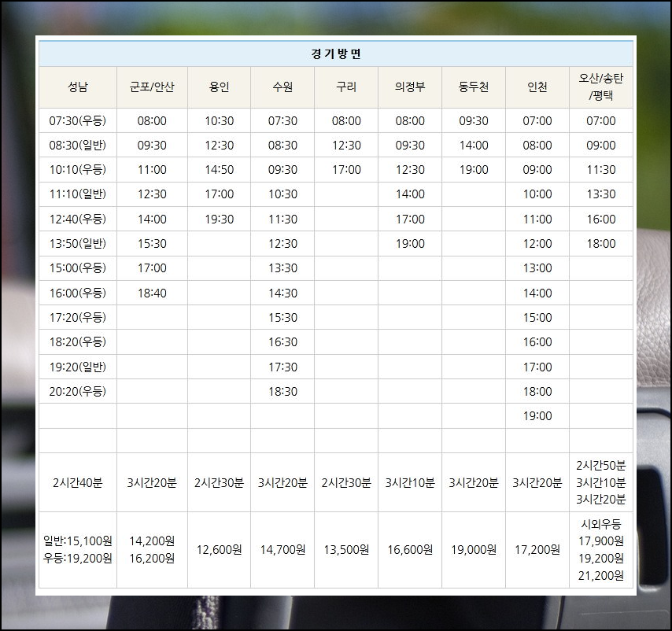
Task: Select the '12,600원' fare for 용인
Action: (x=219, y=549)
